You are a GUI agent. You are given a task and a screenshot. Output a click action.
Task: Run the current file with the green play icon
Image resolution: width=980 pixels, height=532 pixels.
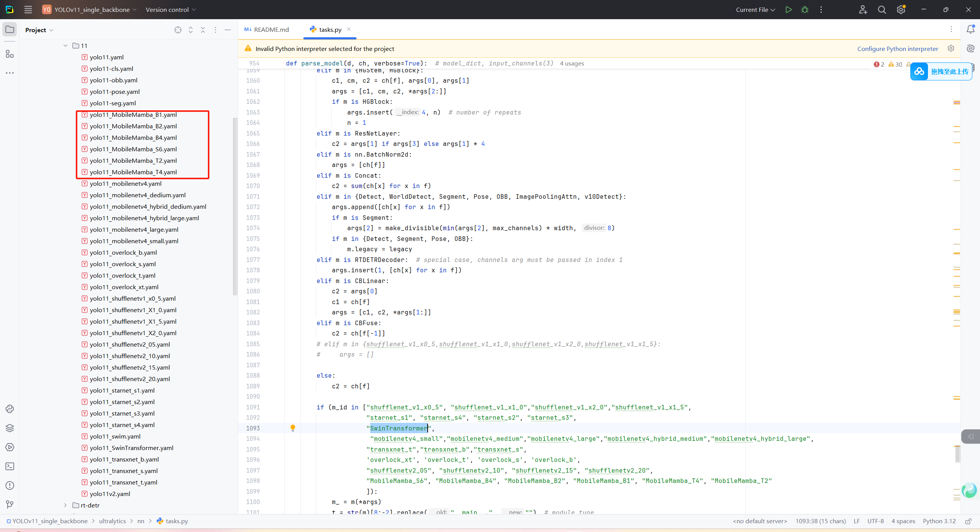point(788,10)
